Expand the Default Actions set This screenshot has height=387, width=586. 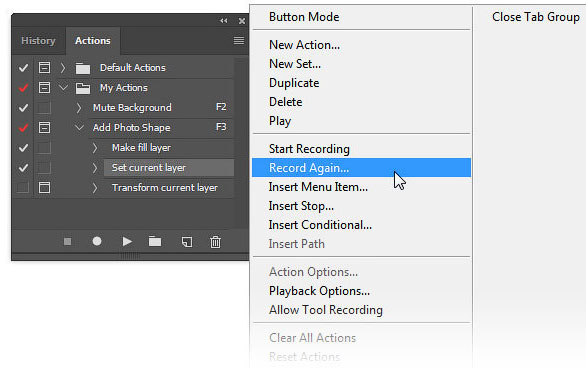63,68
